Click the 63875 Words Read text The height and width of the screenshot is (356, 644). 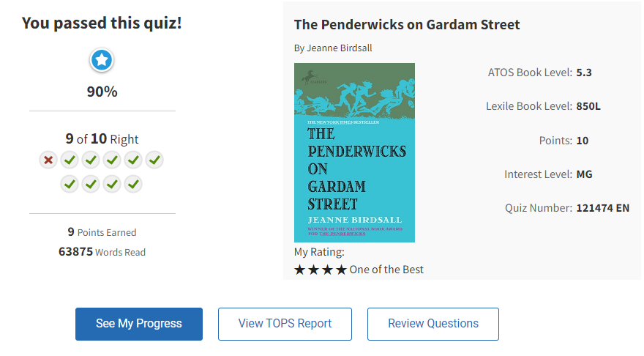coord(102,252)
